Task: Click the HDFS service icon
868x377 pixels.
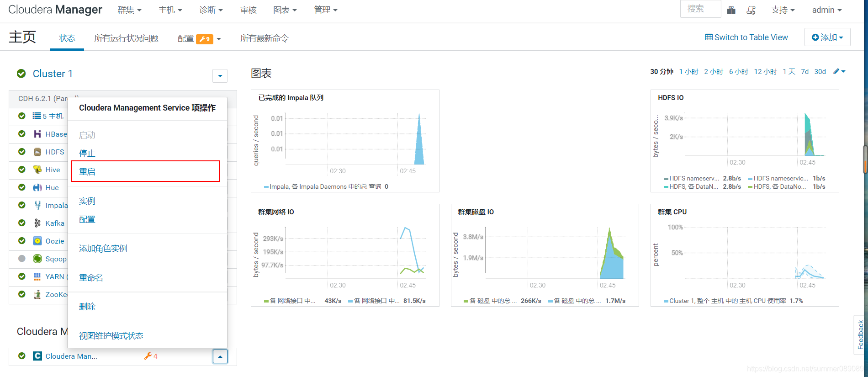Action: point(37,152)
